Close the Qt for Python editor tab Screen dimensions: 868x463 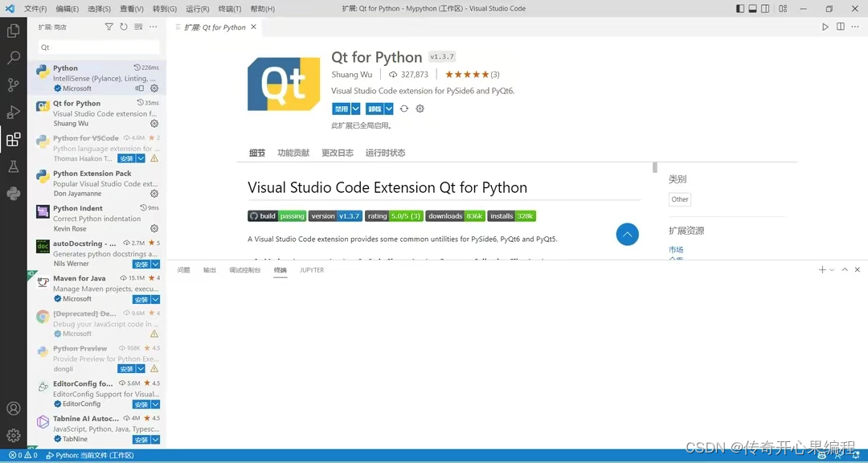pos(253,27)
